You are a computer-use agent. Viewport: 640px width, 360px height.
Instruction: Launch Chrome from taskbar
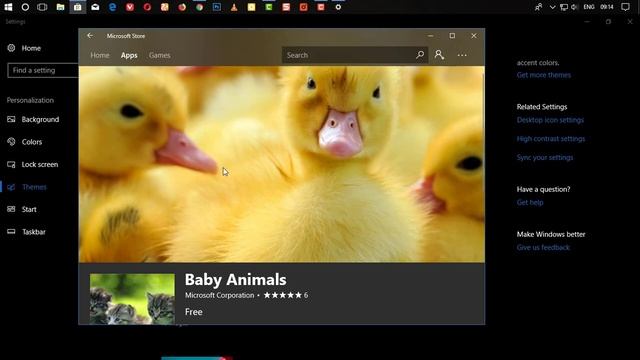199,7
